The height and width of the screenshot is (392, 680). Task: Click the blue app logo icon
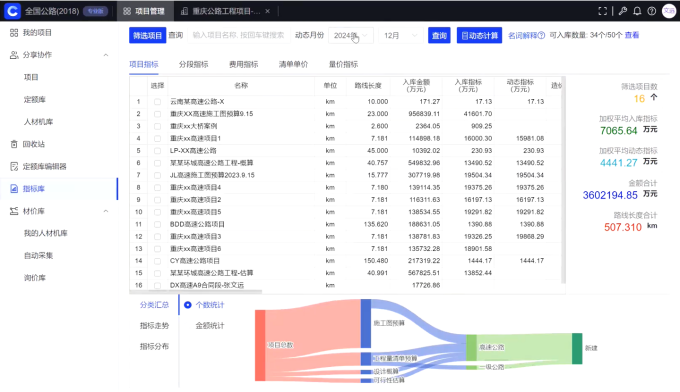click(12, 11)
